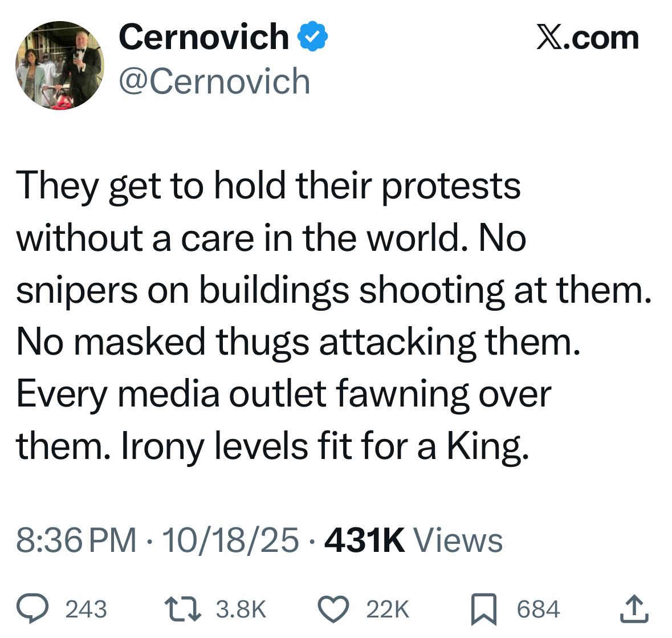This screenshot has height=638, width=672.
Task: Click the 22K likes count
Action: coord(388,609)
